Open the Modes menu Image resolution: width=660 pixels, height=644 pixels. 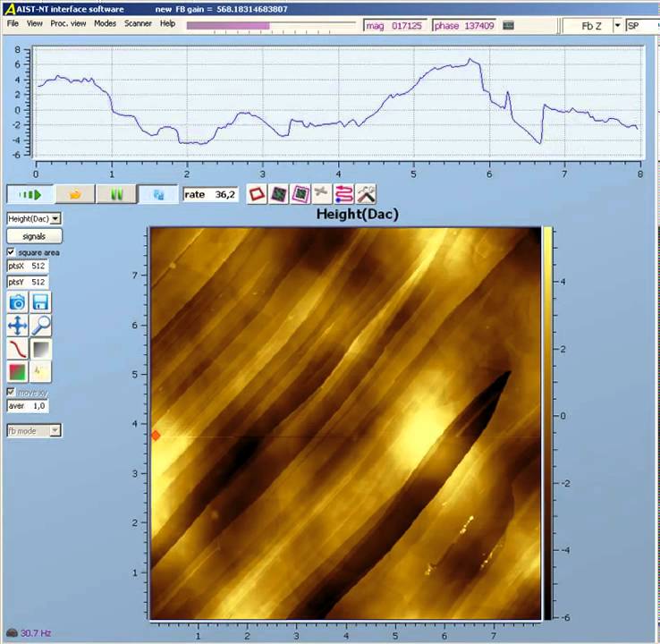click(x=105, y=23)
